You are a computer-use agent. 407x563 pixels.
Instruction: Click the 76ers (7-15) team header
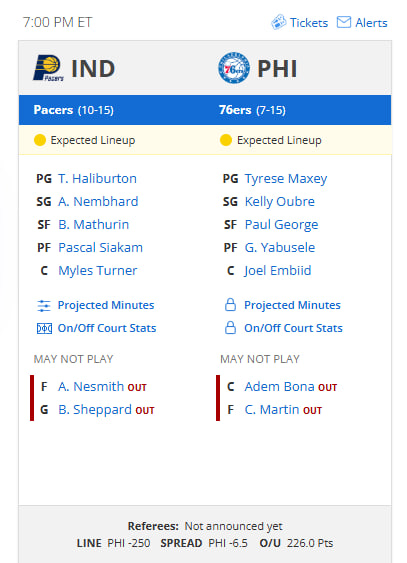tap(252, 110)
